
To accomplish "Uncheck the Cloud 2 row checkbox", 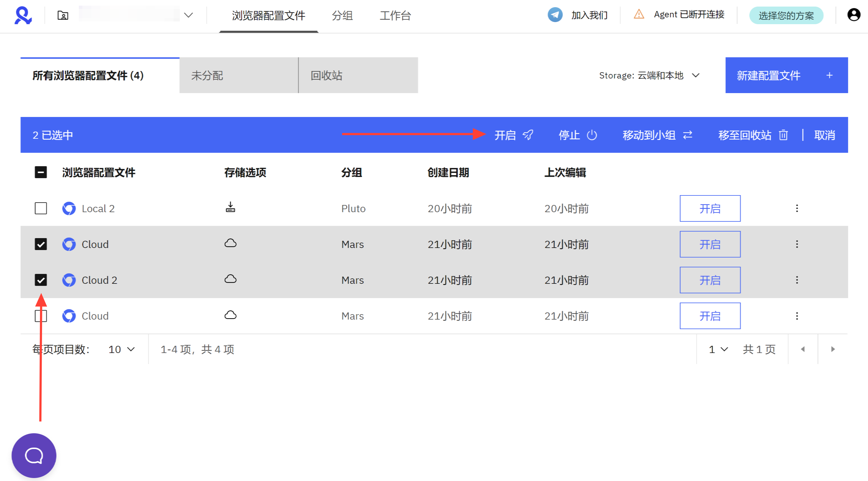I will (x=41, y=280).
